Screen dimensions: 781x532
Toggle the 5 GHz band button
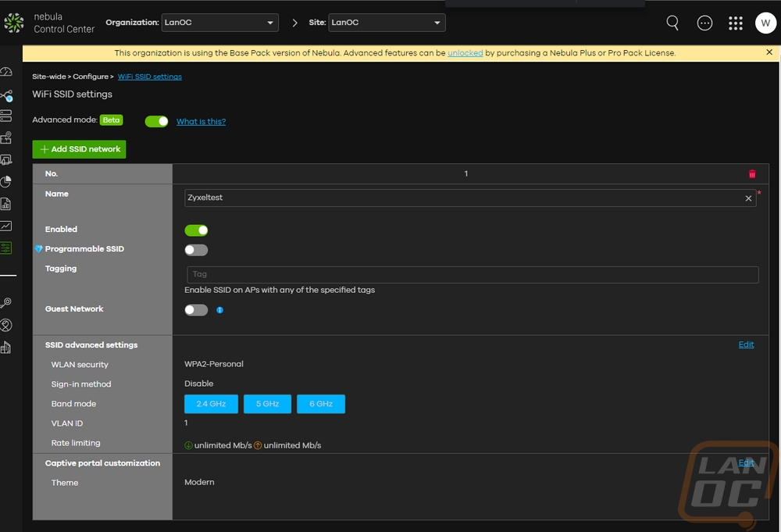coord(267,404)
